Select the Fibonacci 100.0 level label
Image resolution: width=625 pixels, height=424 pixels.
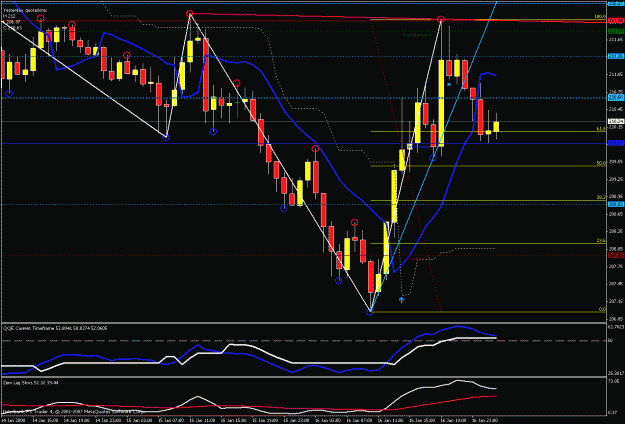599,17
